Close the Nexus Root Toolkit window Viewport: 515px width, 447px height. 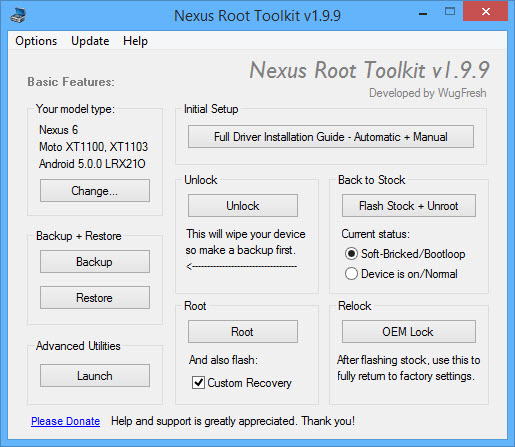pos(485,12)
